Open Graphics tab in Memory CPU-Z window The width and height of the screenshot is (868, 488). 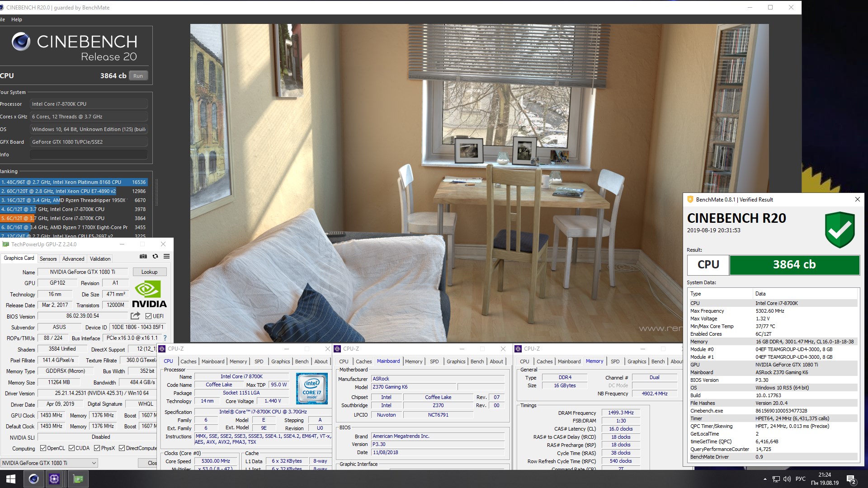click(x=637, y=361)
